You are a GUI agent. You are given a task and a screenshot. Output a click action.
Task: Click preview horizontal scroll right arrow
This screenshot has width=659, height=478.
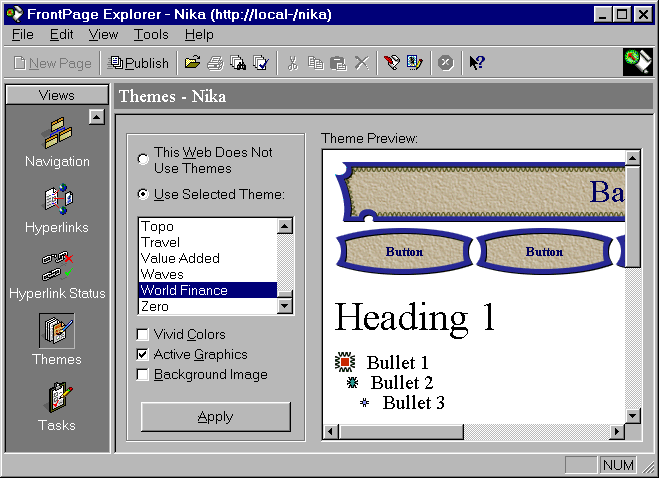point(617,431)
